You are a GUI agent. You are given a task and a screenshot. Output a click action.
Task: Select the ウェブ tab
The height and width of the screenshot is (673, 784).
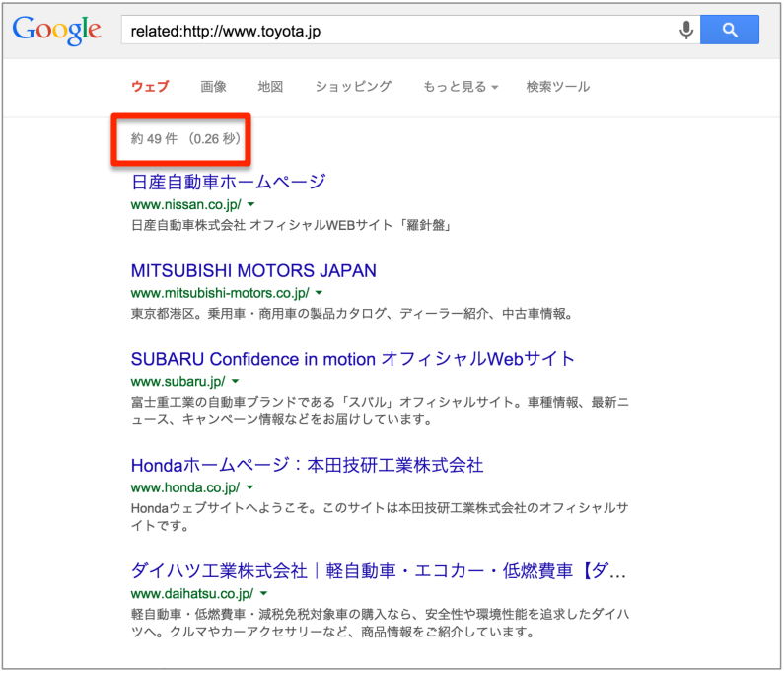tap(150, 87)
